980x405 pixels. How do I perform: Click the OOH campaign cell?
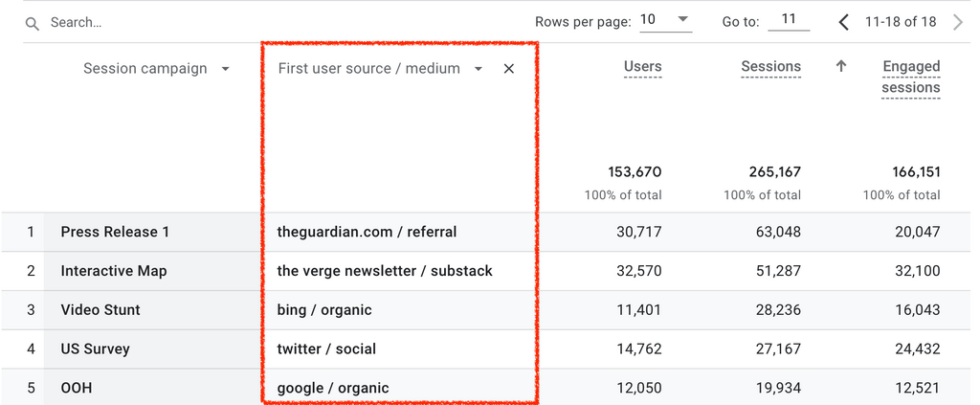(78, 388)
